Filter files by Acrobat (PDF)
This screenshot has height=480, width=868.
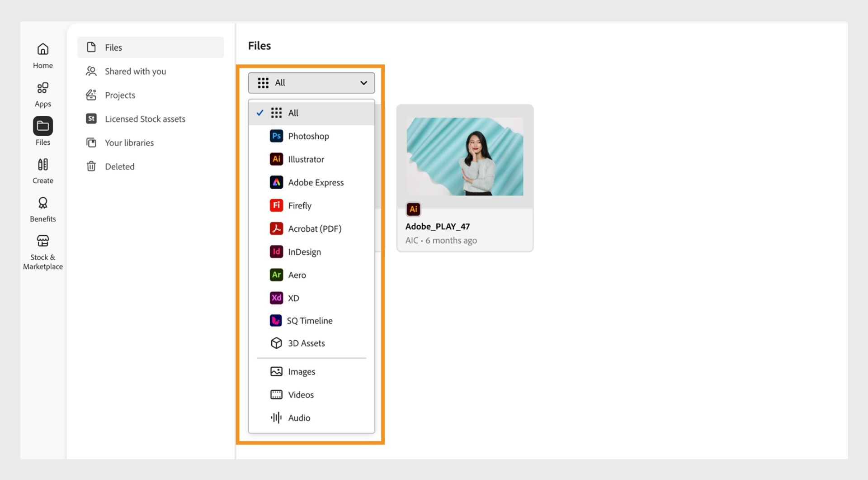(x=315, y=228)
